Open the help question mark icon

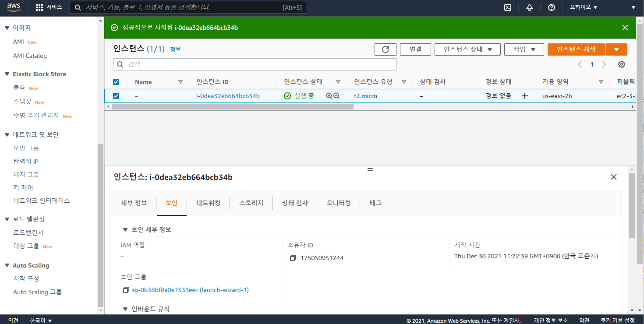[552, 7]
